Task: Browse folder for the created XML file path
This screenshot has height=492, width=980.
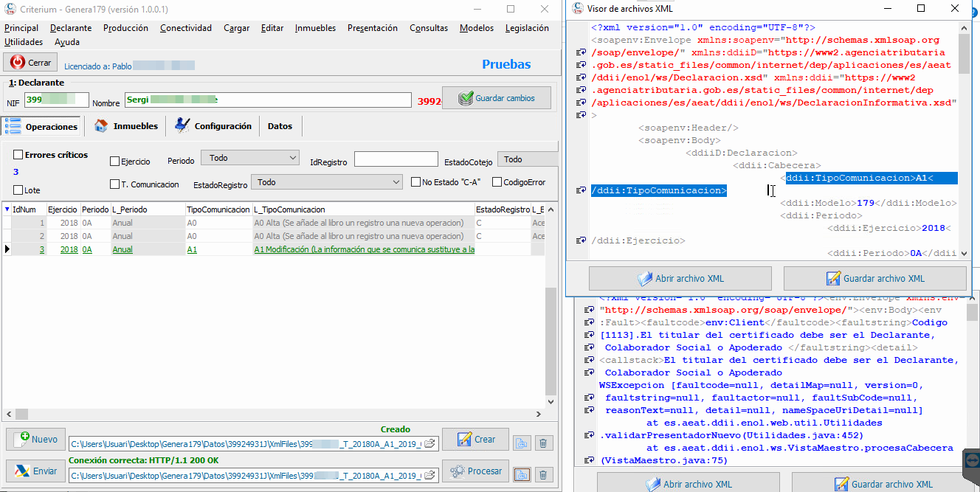Action: tap(429, 443)
